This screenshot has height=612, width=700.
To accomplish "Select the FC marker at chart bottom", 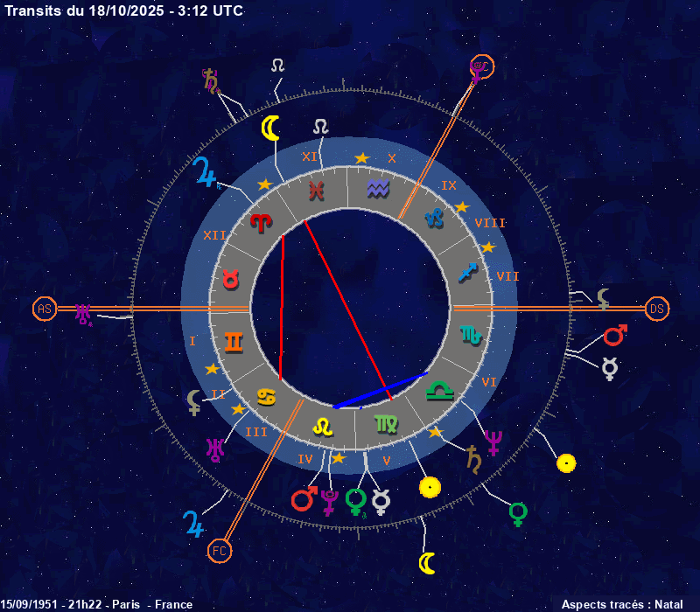I will (220, 551).
